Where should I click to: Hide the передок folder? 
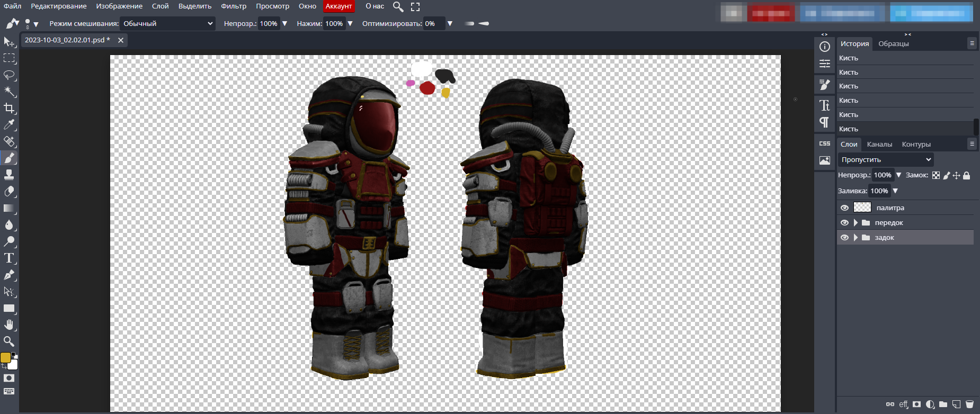[844, 222]
